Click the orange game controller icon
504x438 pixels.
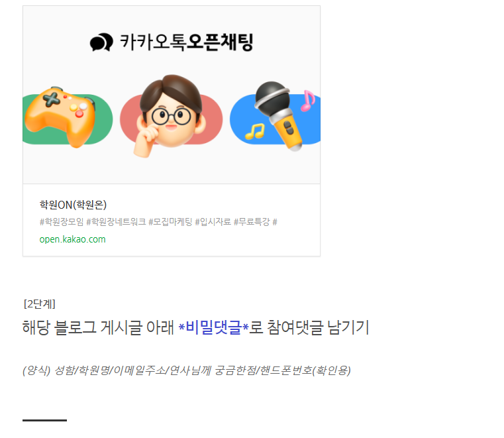pos(60,117)
